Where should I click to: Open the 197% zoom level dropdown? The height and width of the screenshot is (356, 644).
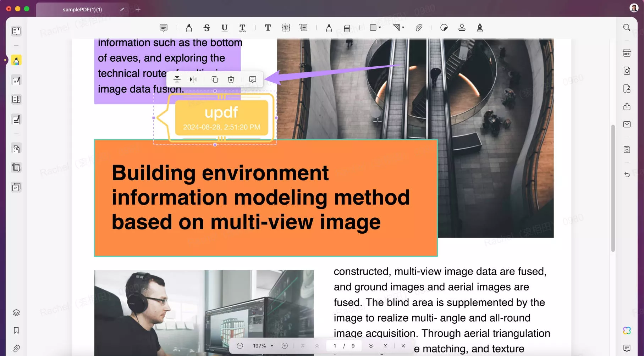[263, 346]
